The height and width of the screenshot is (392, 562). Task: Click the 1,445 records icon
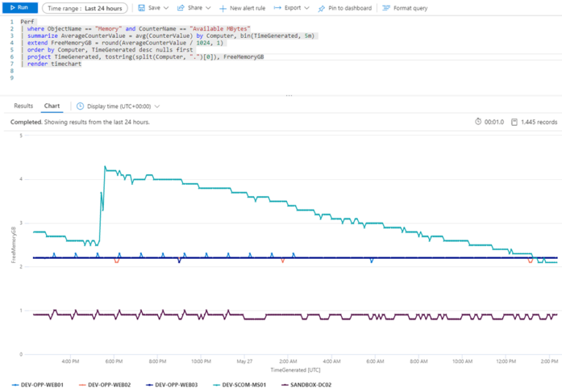click(514, 121)
